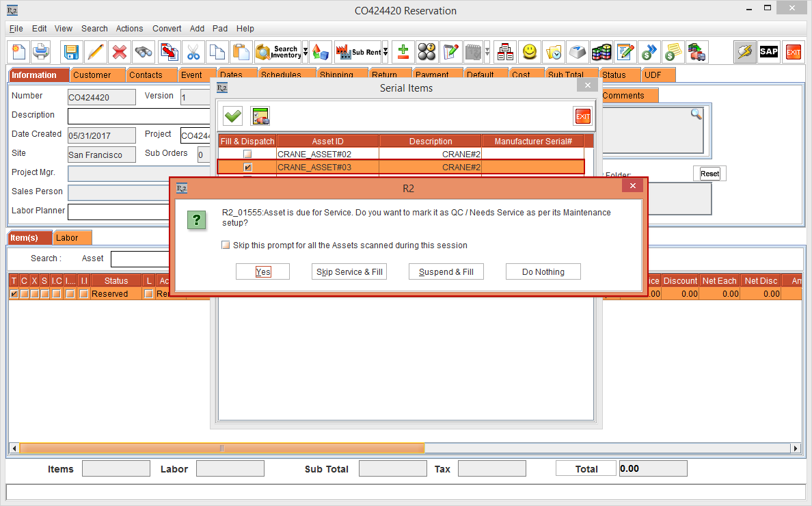This screenshot has height=506, width=812.
Task: Open the Sub Rent dropdown arrow
Action: (385, 52)
